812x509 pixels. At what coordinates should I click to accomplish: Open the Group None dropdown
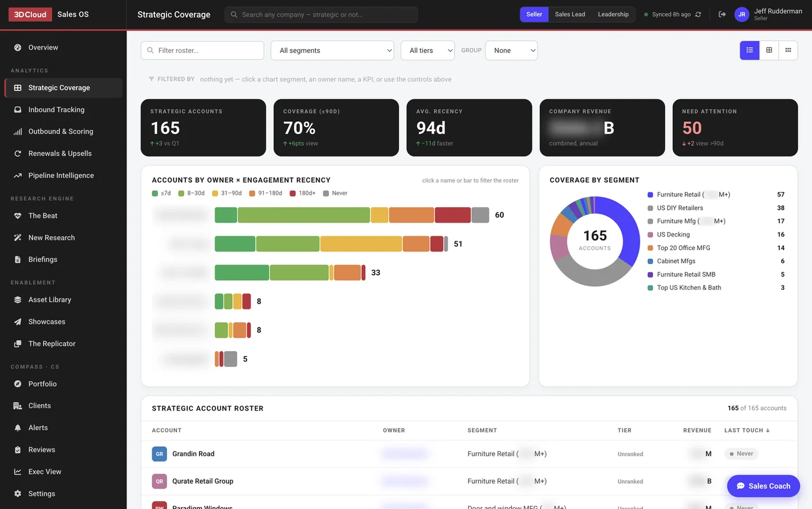(512, 50)
